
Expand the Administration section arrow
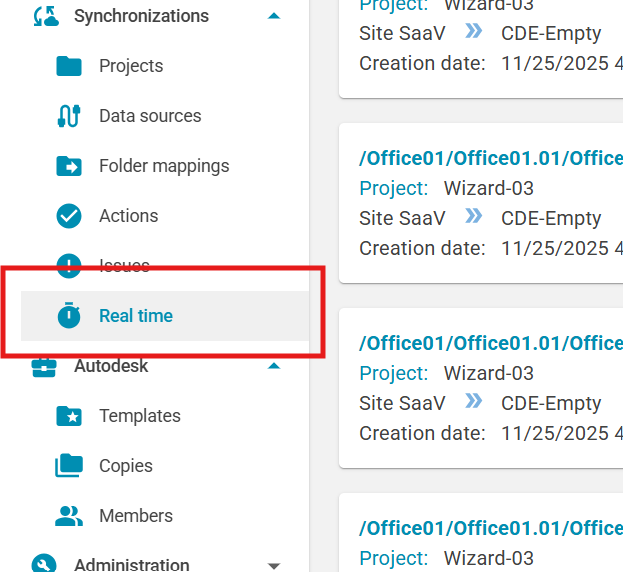pos(274,566)
